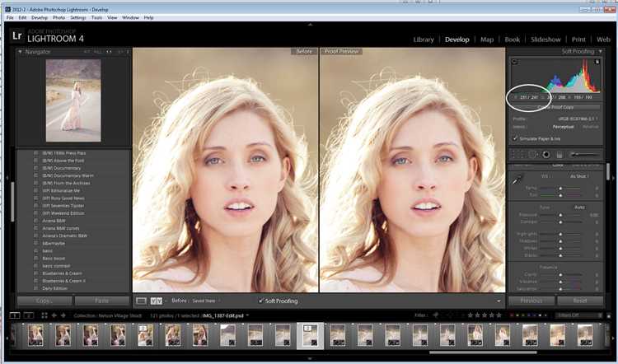The height and width of the screenshot is (364, 618).
Task: Toggle monitor gamut warning in histogram
Action: [514, 62]
